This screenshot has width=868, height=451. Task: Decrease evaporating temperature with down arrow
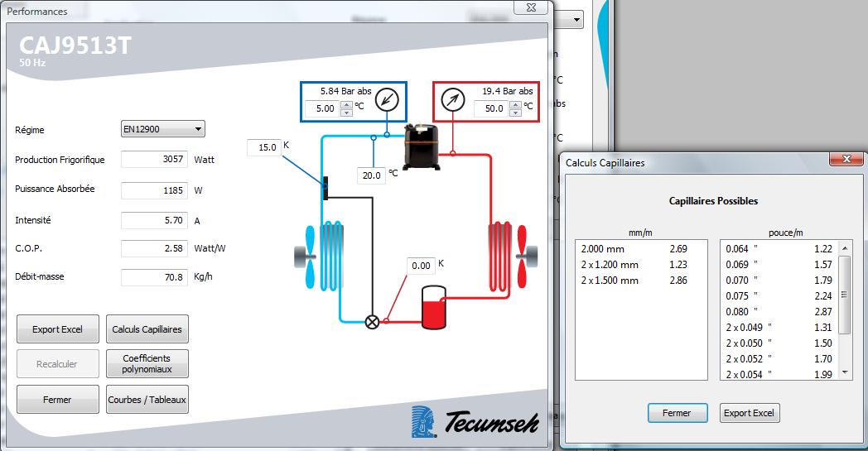[x=346, y=113]
